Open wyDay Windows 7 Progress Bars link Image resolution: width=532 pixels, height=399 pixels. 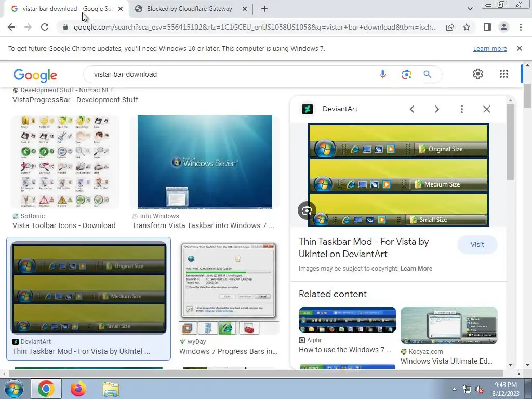(228, 351)
